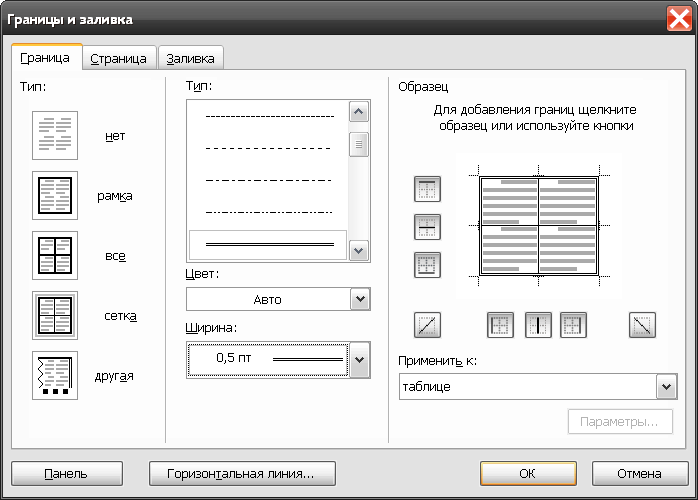Click the Панель button

coord(67,473)
